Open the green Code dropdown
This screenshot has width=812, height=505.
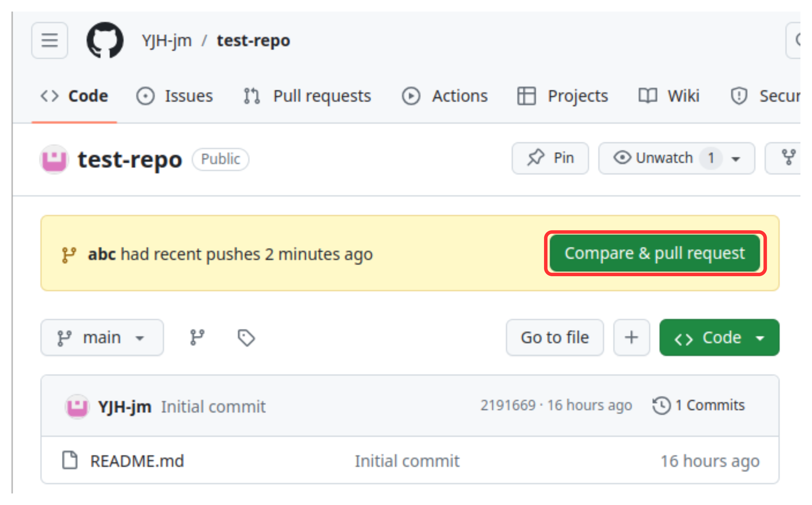[x=719, y=337]
